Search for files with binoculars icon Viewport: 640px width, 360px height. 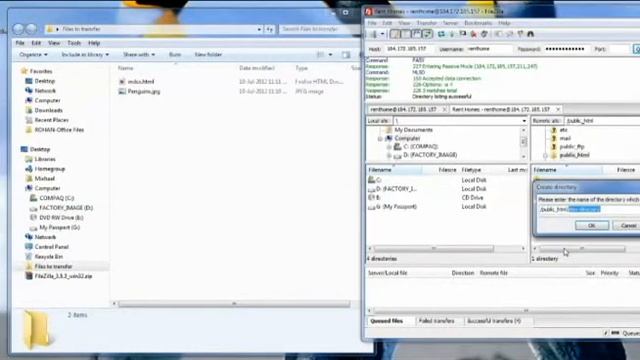click(531, 34)
